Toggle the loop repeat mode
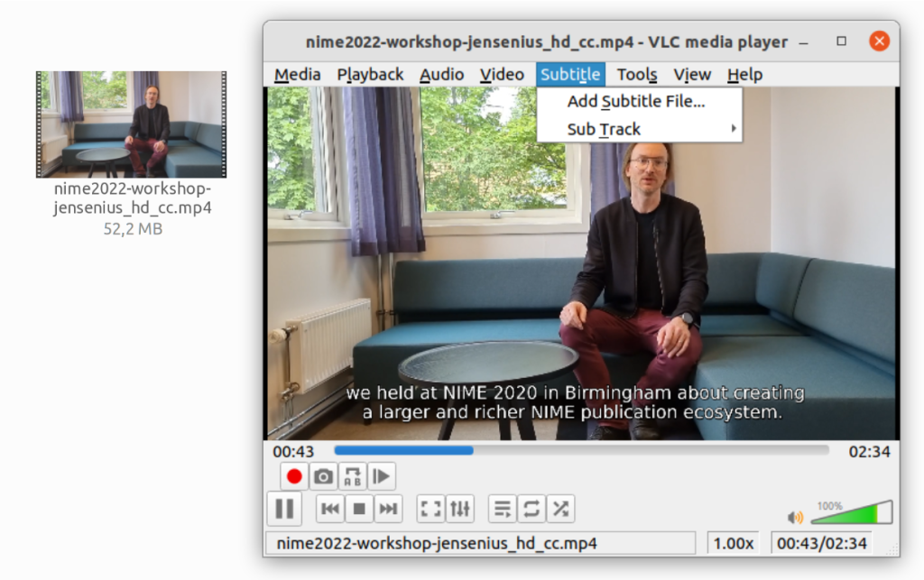The height and width of the screenshot is (580, 924). click(531, 509)
